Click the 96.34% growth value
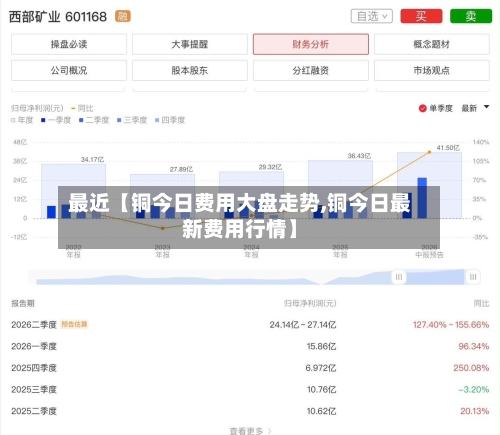500x435 pixels. [x=474, y=346]
